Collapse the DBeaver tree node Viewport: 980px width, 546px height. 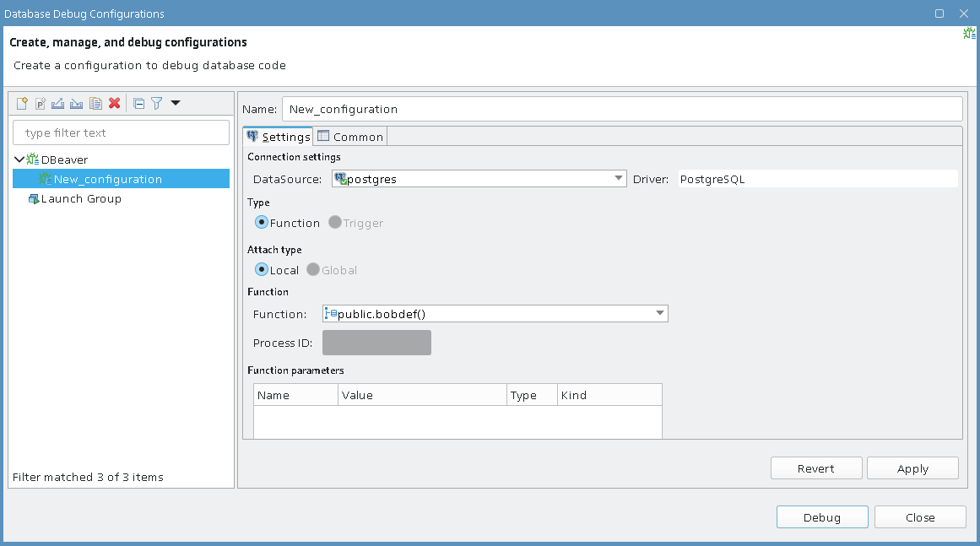(x=19, y=159)
